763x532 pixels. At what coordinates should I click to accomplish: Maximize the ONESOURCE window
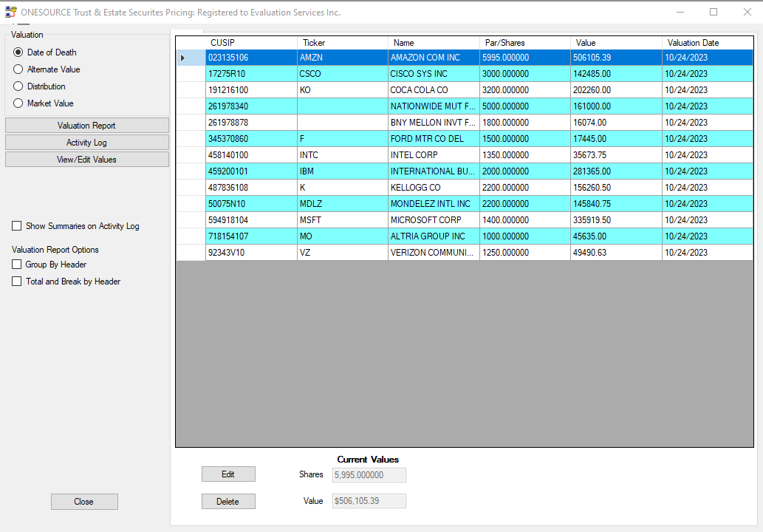[x=714, y=12]
